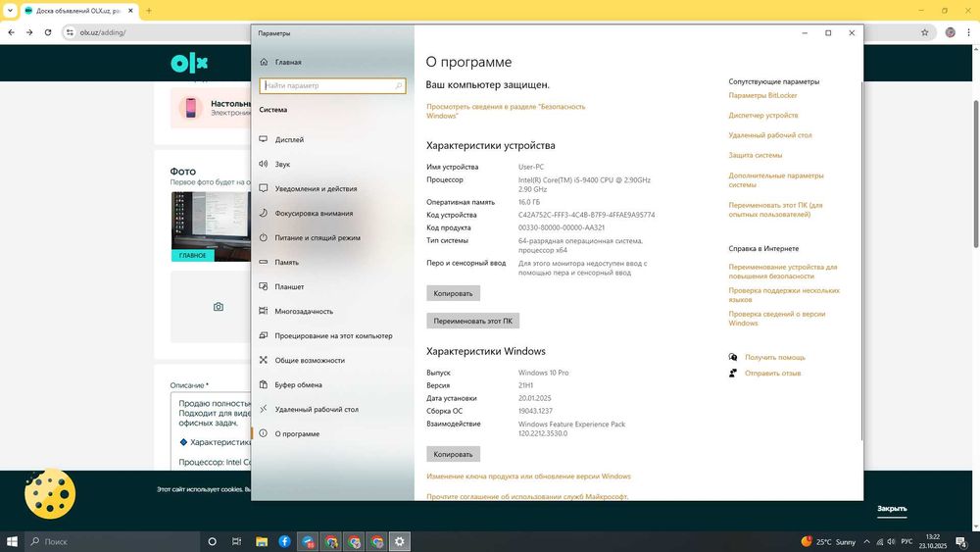
Task: Show hidden system tray icons
Action: point(866,541)
